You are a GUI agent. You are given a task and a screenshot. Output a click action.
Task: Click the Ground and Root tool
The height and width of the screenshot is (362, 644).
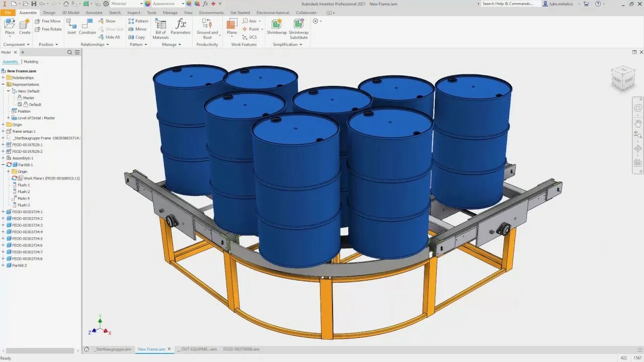[x=207, y=29]
